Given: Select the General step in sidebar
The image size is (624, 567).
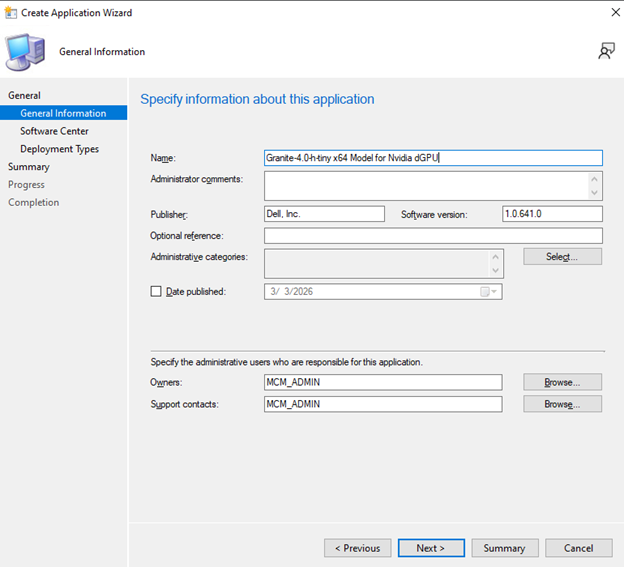Looking at the screenshot, I should (24, 95).
